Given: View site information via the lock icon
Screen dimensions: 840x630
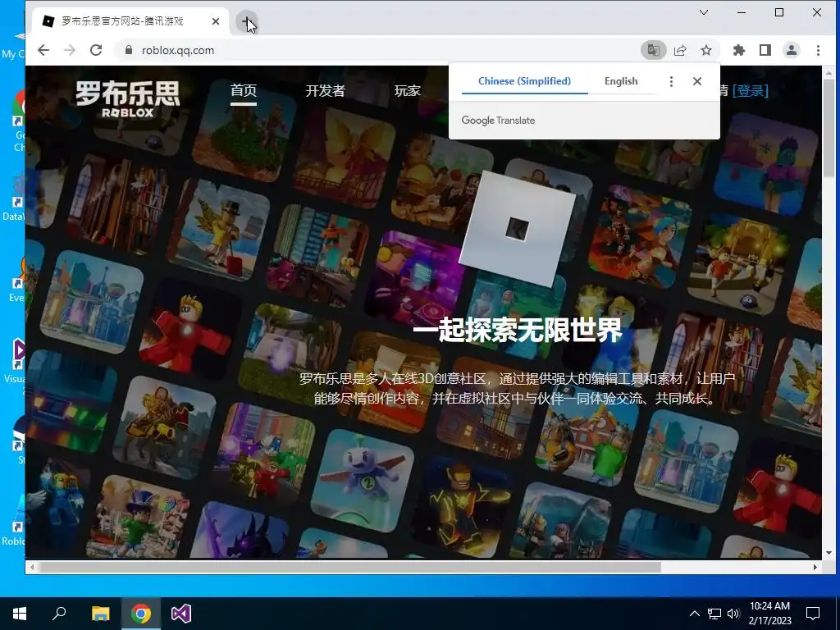Looking at the screenshot, I should click(128, 50).
